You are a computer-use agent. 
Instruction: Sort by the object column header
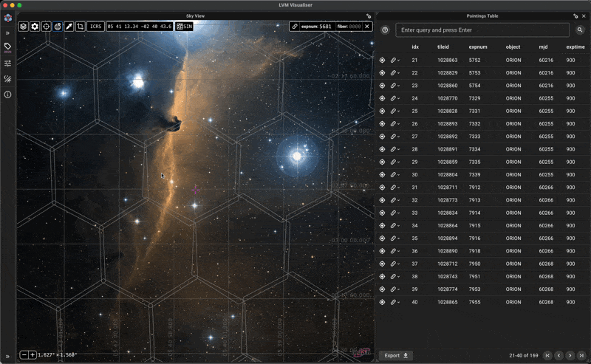(513, 47)
